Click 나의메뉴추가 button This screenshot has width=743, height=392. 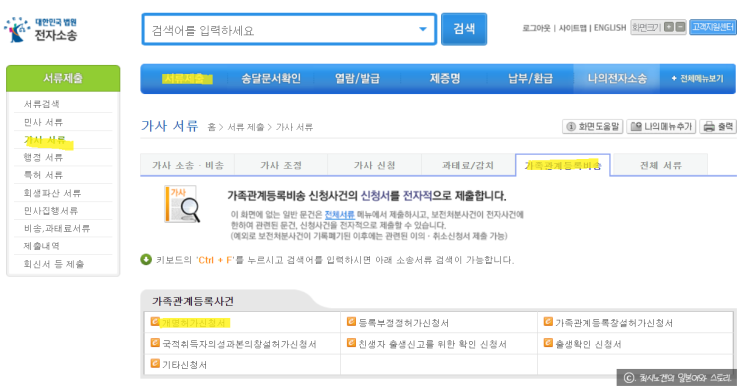(661, 127)
